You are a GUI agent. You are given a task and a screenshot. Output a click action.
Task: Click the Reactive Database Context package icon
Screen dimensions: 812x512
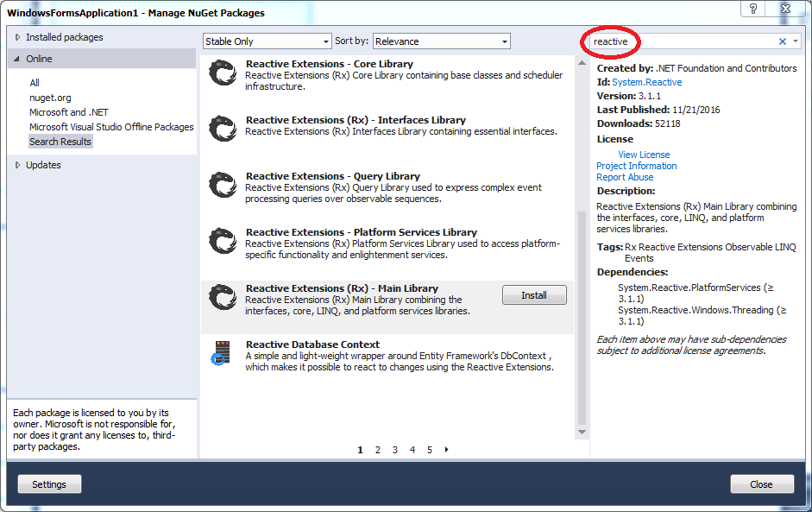(x=221, y=353)
